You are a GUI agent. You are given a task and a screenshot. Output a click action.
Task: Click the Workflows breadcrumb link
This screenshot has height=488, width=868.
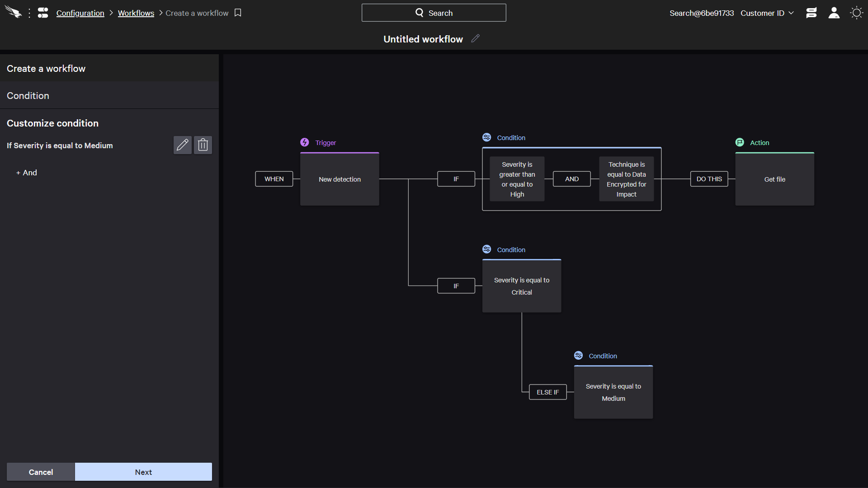point(136,13)
